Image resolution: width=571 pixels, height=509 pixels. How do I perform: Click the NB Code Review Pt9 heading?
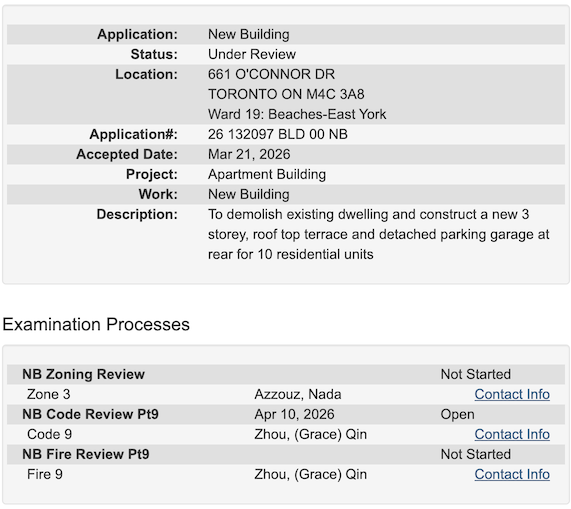click(x=90, y=414)
